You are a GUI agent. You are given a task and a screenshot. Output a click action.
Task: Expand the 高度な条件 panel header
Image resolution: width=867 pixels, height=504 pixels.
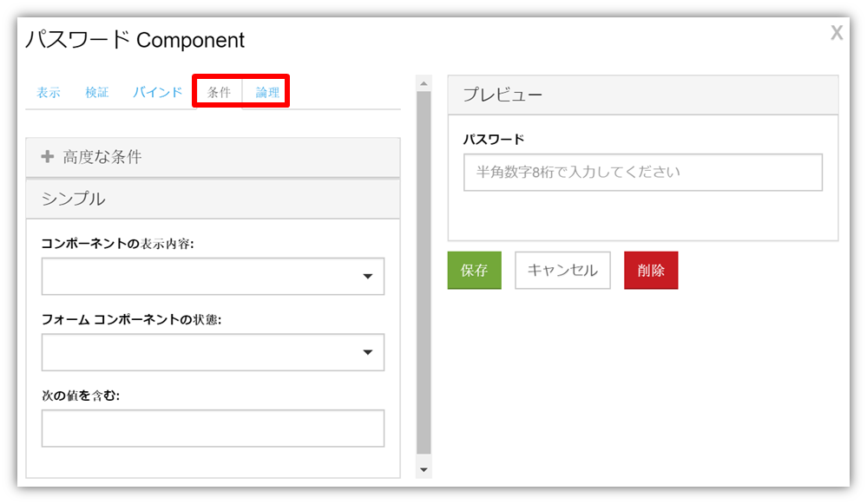click(213, 157)
